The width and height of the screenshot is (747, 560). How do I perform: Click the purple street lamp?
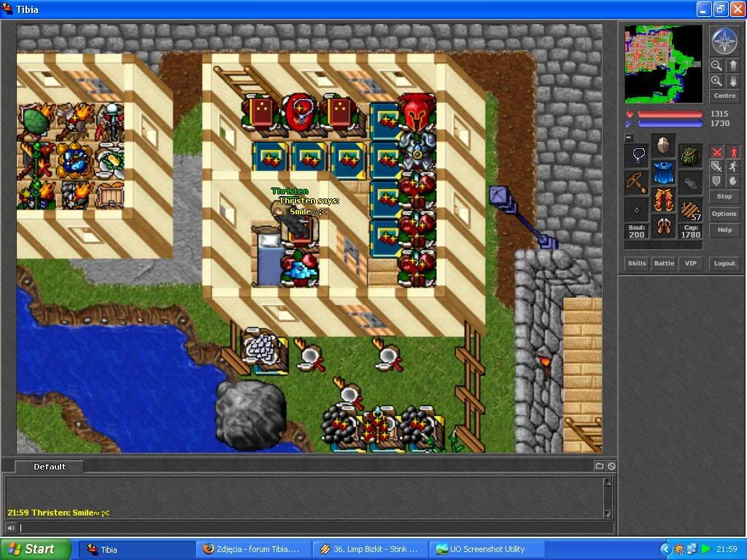click(522, 217)
